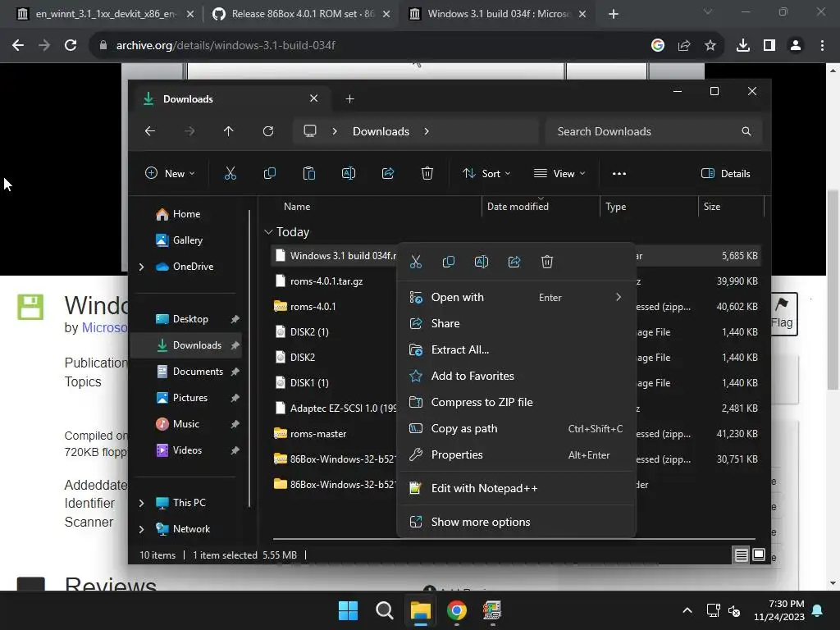
Task: Open Chrome three-dot menu
Action: click(822, 46)
